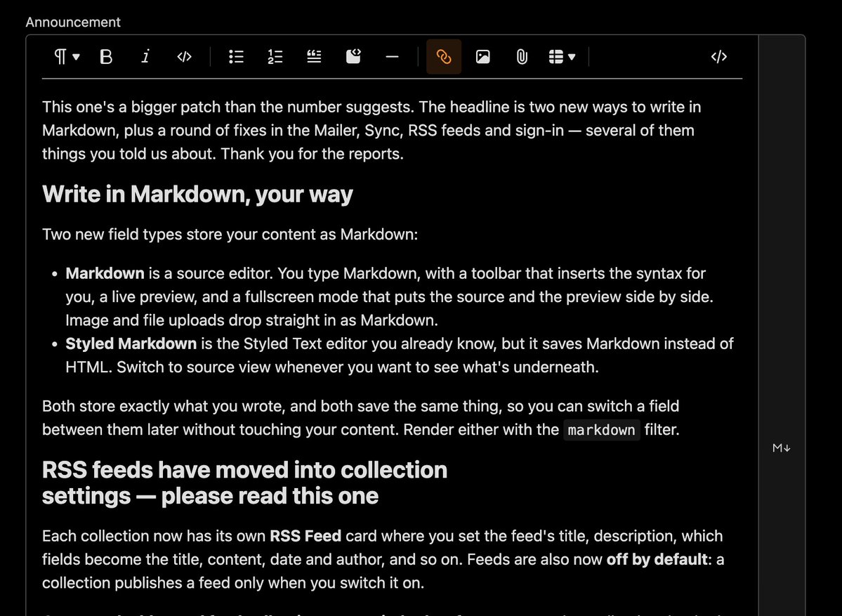Open the table insert dropdown
The width and height of the screenshot is (842, 616).
pos(563,56)
